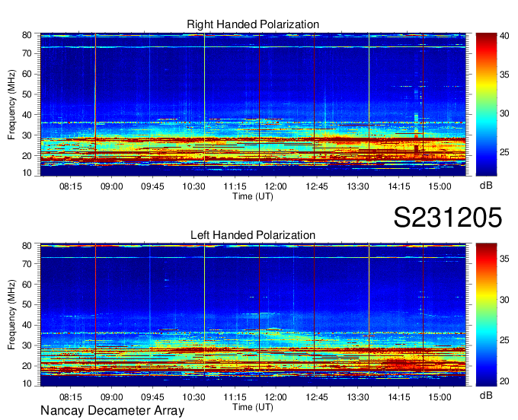The height and width of the screenshot is (420, 518).
Task: Click "08:15" time tick of Left Handed plot
Action: (70, 397)
